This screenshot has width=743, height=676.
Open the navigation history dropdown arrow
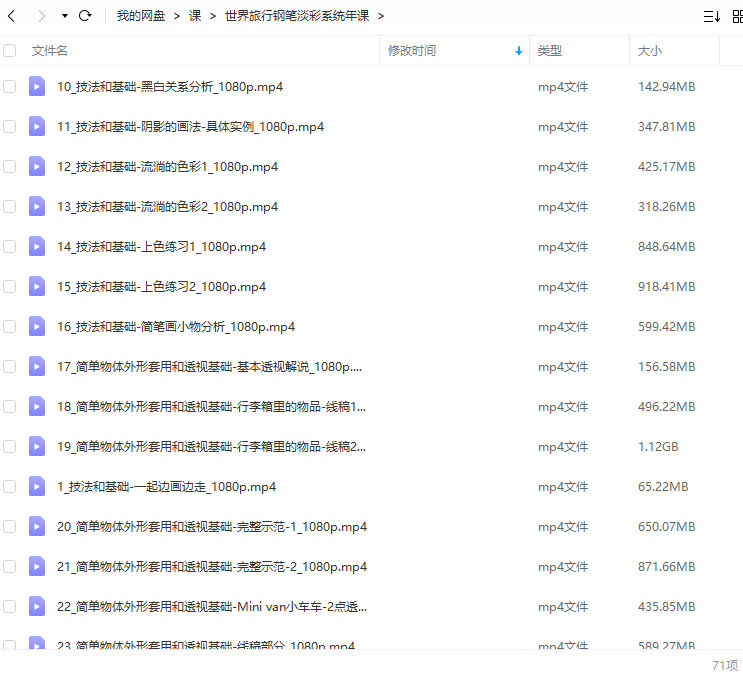65,16
